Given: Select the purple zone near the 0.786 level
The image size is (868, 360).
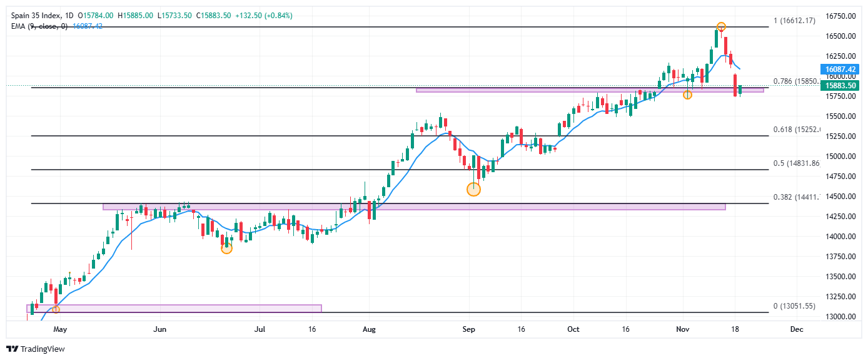Looking at the screenshot, I should click(x=589, y=90).
